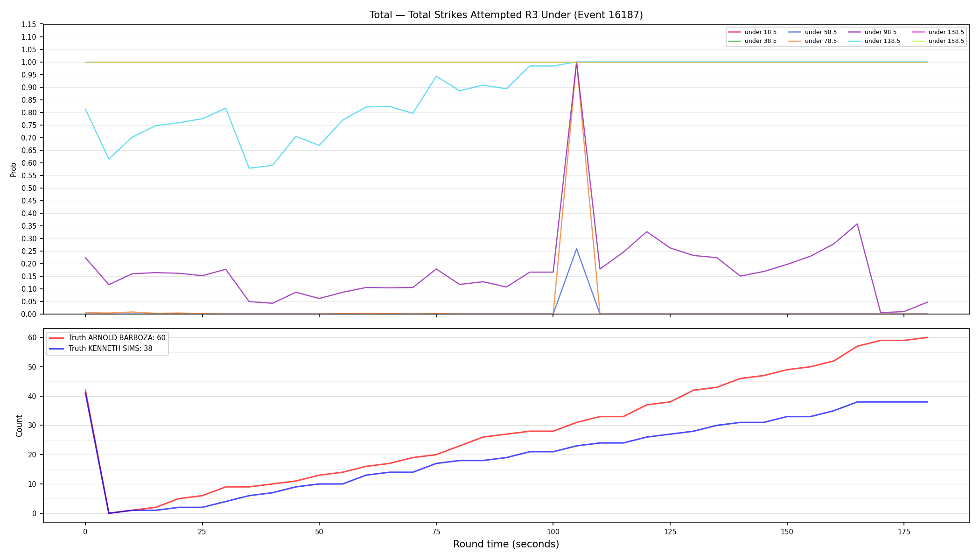
Task: Click the 'Count' y-axis label
Action: tap(19, 426)
